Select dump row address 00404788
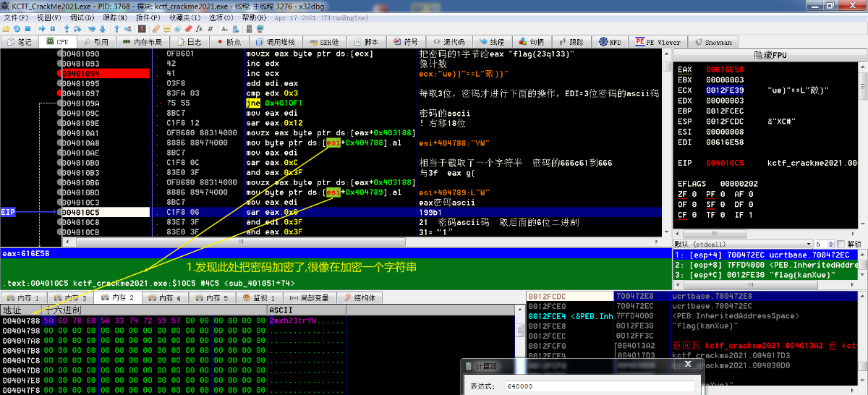The width and height of the screenshot is (868, 395). (x=20, y=320)
